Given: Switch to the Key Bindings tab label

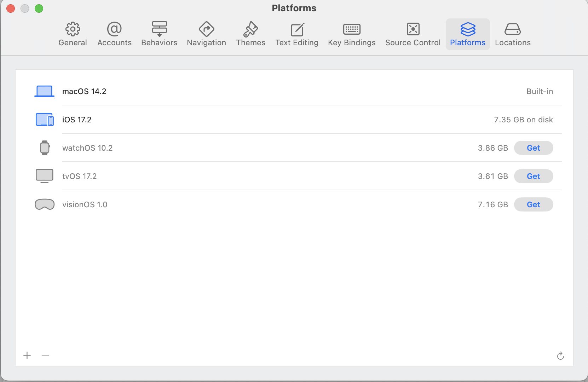Looking at the screenshot, I should (352, 42).
